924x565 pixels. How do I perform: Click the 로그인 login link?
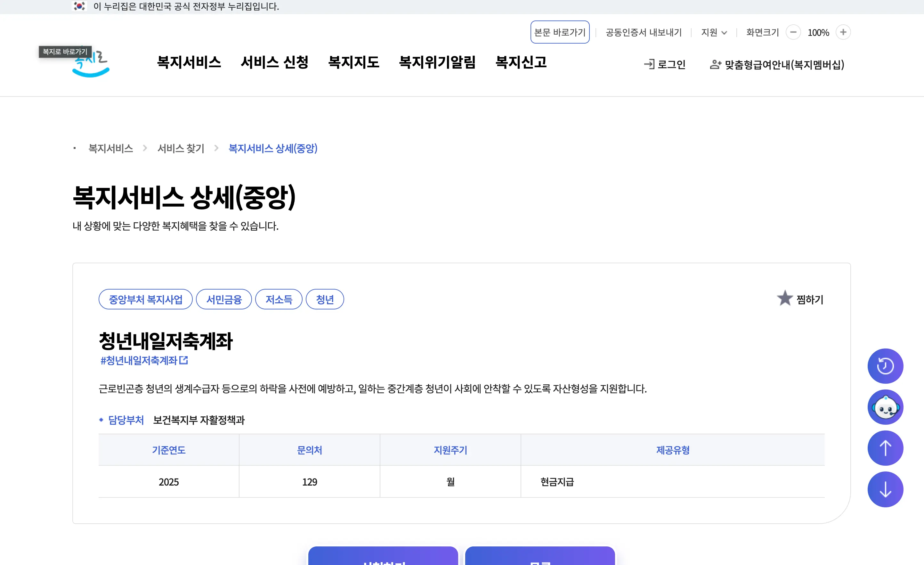coord(664,64)
